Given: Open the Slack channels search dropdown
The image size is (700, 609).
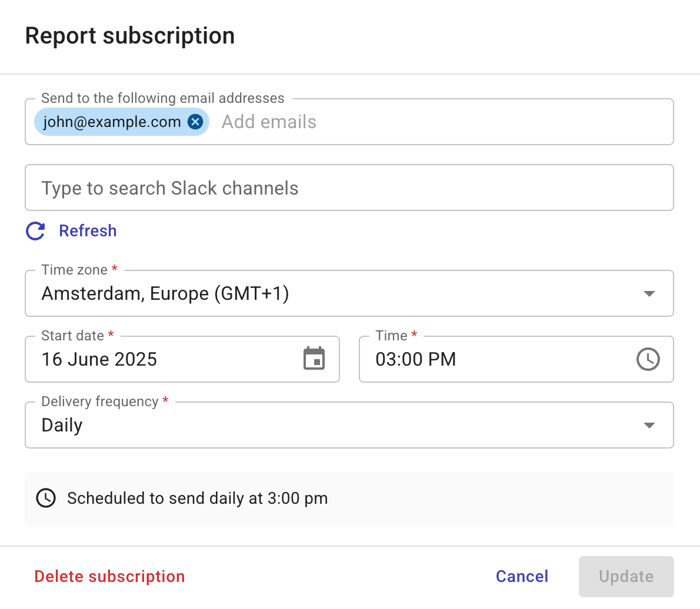Looking at the screenshot, I should [349, 188].
